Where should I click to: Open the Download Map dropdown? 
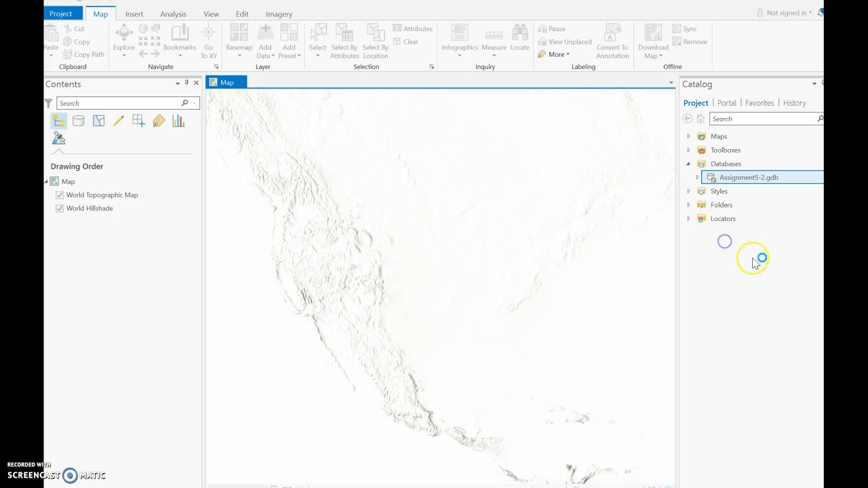pyautogui.click(x=653, y=41)
